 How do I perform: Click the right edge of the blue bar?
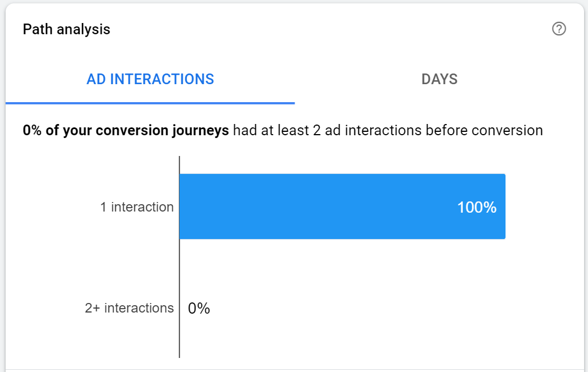(504, 206)
